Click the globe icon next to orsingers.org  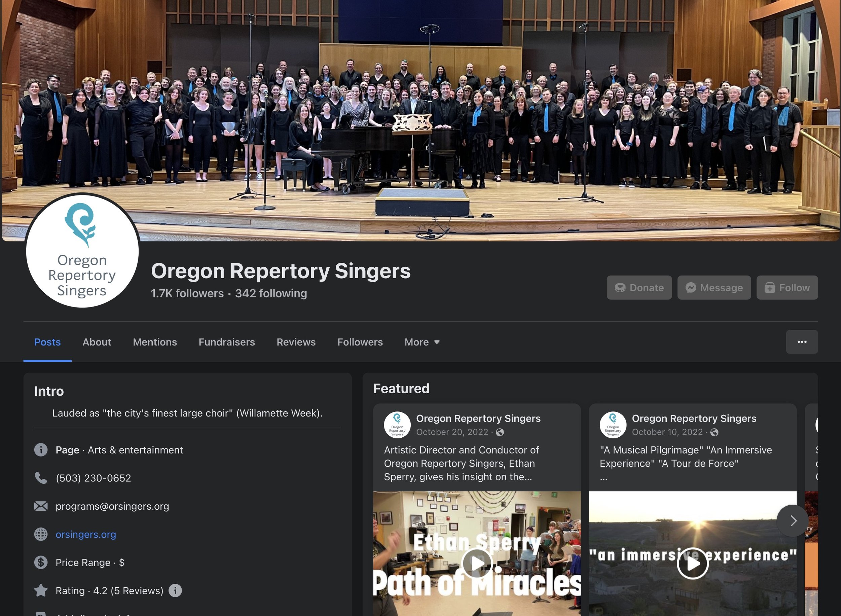point(41,534)
